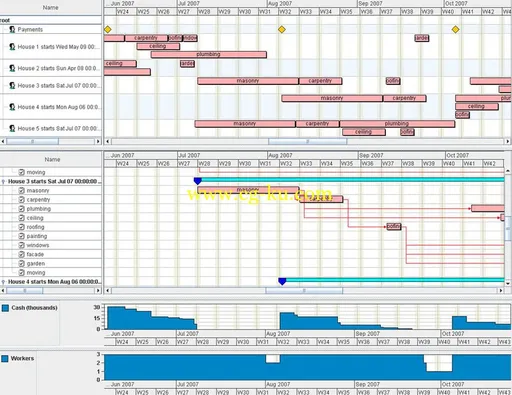Select 'House 5 starts Sat Jul 07' row
This screenshot has width=512, height=395.
click(x=51, y=128)
